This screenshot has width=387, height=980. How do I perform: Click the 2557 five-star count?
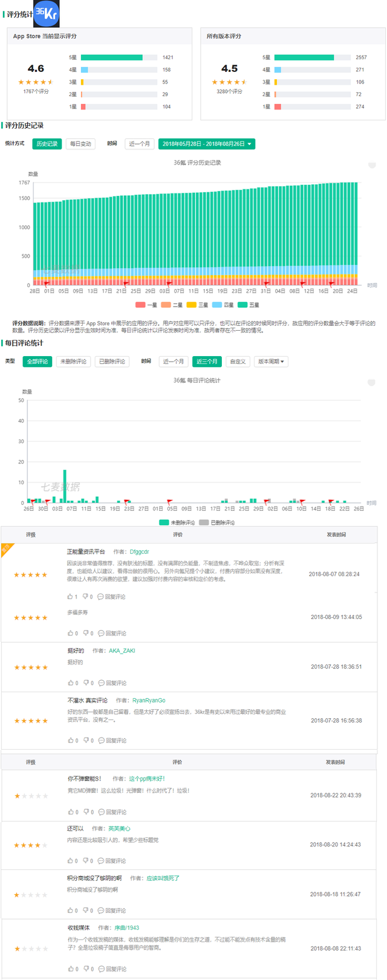coord(361,57)
